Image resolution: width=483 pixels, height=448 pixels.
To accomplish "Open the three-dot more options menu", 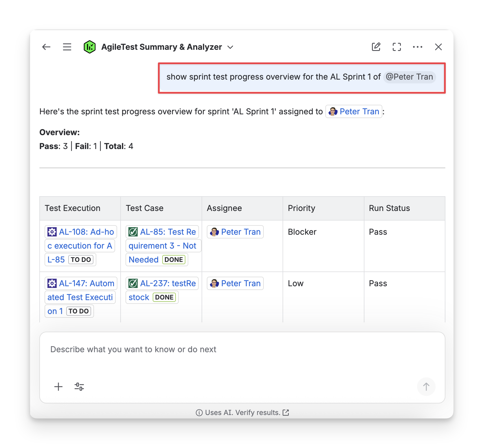I will 417,47.
